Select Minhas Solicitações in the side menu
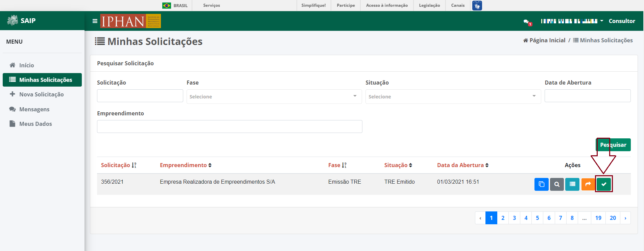The height and width of the screenshot is (251, 644). click(42, 80)
